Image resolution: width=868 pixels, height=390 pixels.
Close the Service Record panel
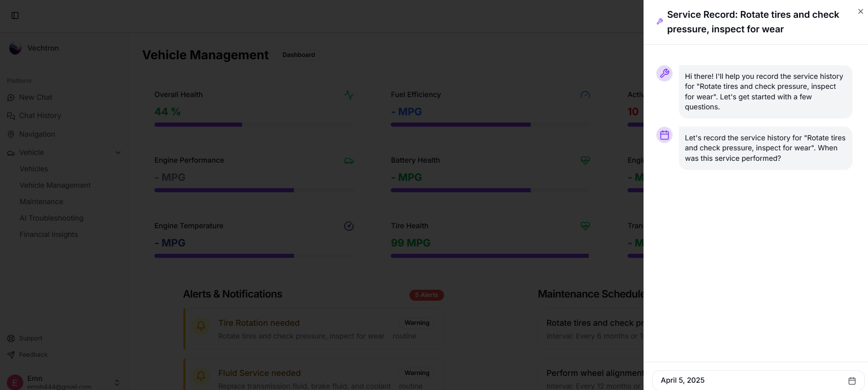point(860,11)
